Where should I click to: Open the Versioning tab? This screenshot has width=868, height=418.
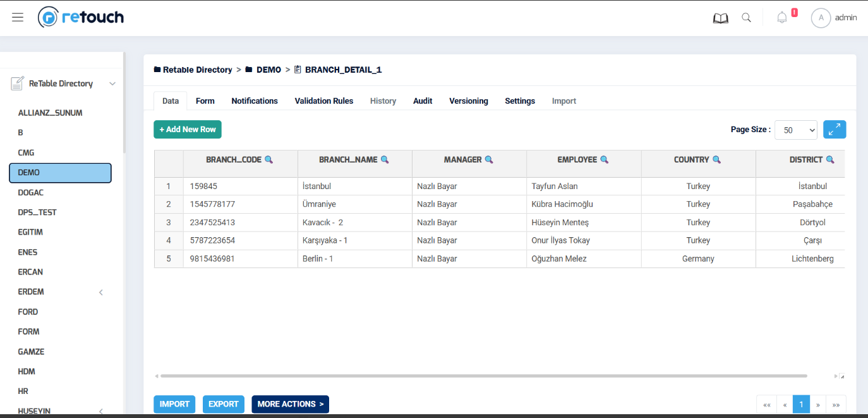tap(469, 101)
